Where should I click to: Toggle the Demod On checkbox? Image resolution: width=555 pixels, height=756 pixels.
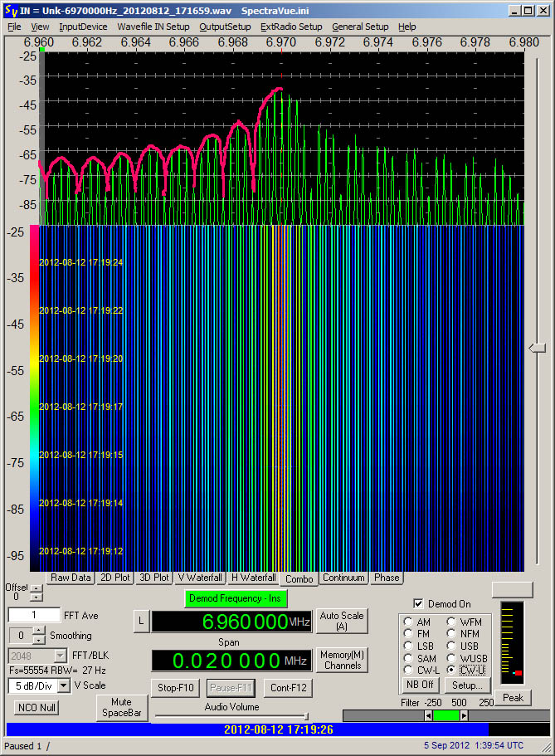419,603
